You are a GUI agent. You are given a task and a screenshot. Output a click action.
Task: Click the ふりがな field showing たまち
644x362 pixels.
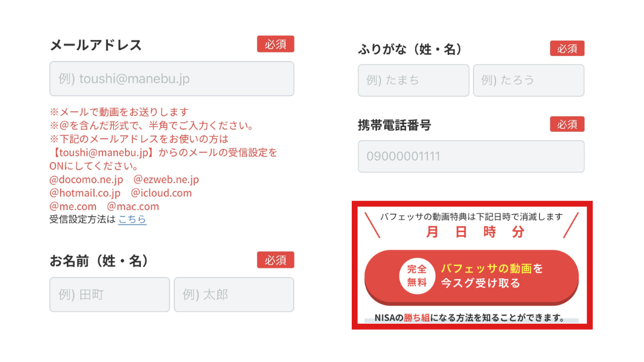[413, 80]
